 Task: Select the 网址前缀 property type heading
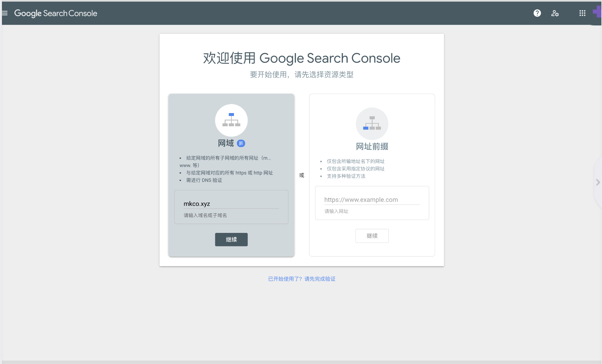point(372,147)
